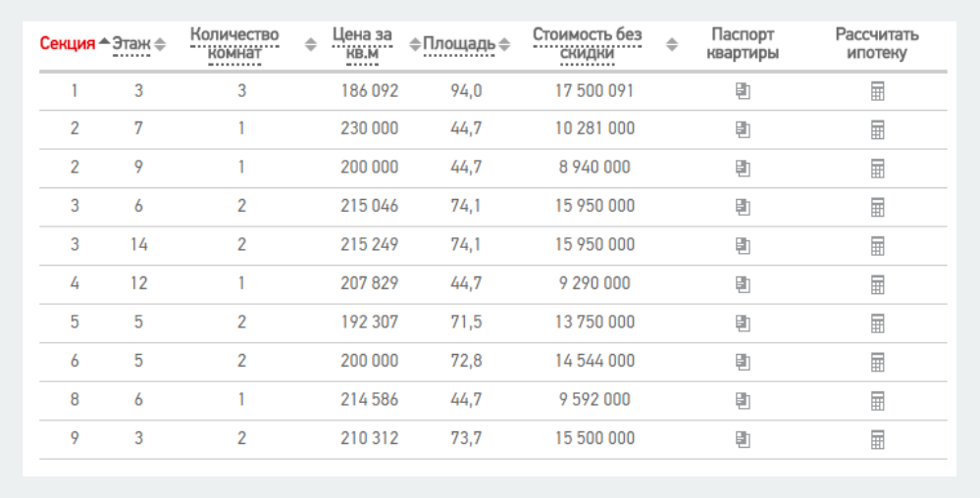Click sort arrows next to Стоимость без скидки
The height and width of the screenshot is (498, 980).
[672, 44]
